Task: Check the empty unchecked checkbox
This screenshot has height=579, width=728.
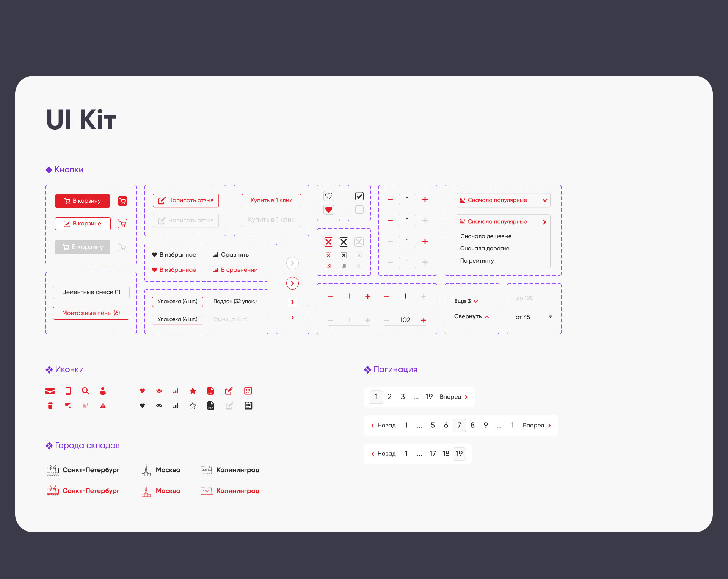Action: 359,210
